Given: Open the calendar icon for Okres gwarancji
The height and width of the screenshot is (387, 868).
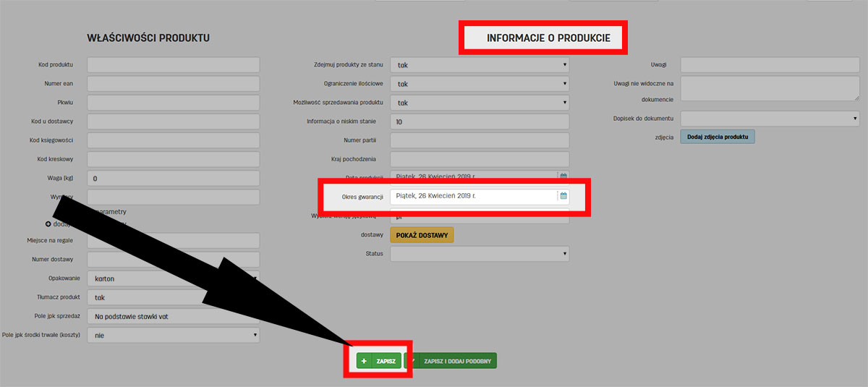Looking at the screenshot, I should pos(563,196).
